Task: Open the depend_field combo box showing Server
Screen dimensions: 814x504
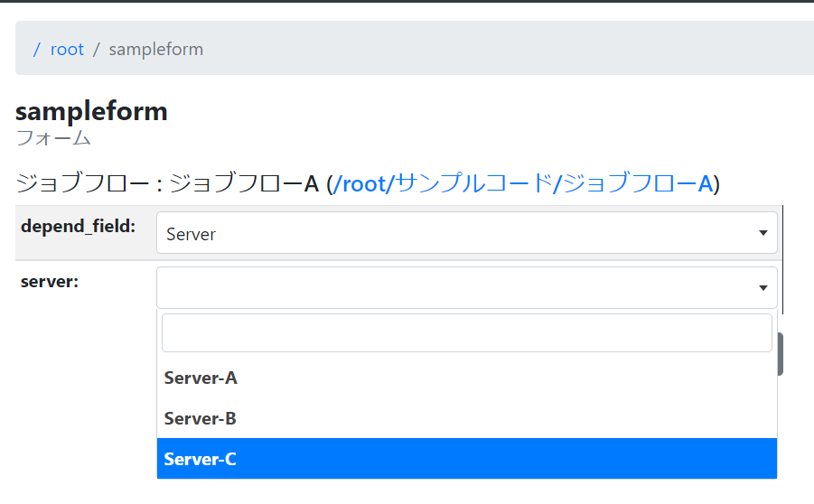Action: pos(466,233)
